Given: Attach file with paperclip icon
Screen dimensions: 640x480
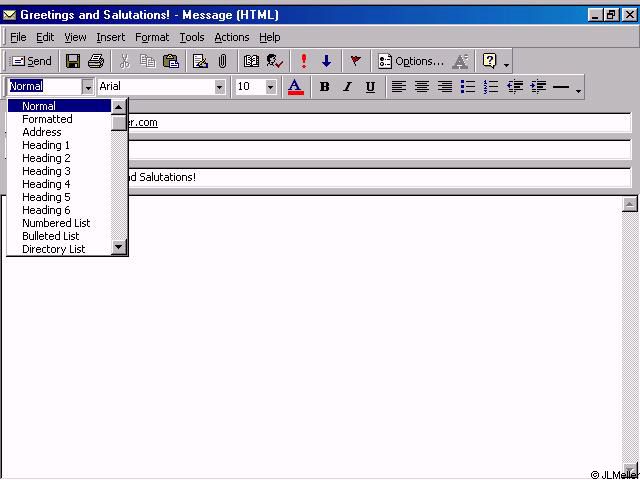Looking at the screenshot, I should coord(222,61).
